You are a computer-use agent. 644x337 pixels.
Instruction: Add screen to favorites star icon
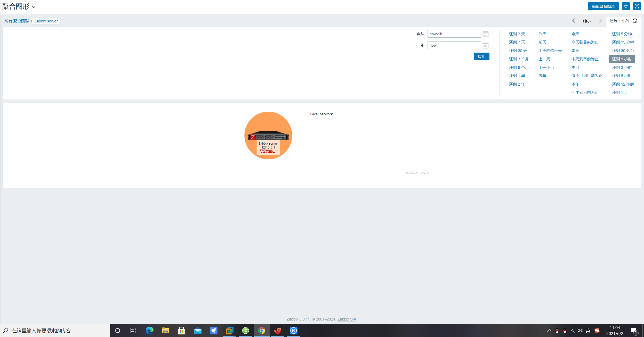pos(626,6)
